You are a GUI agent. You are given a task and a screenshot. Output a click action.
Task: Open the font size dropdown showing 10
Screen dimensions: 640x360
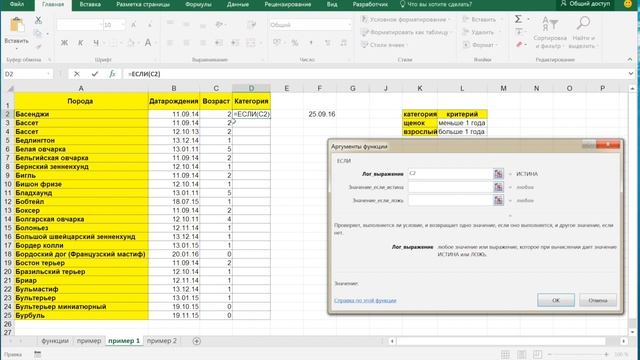click(122, 25)
